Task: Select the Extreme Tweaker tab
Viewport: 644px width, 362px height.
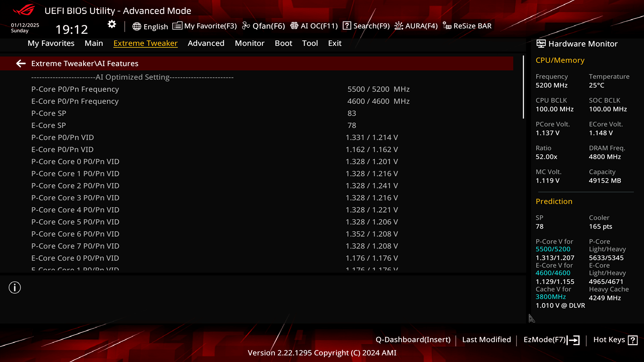Action: pyautogui.click(x=146, y=43)
